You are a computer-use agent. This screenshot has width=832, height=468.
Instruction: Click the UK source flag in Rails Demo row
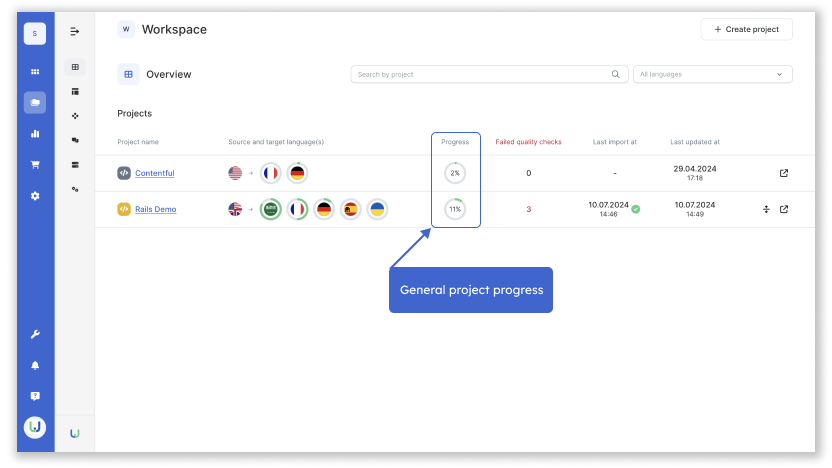pos(235,209)
